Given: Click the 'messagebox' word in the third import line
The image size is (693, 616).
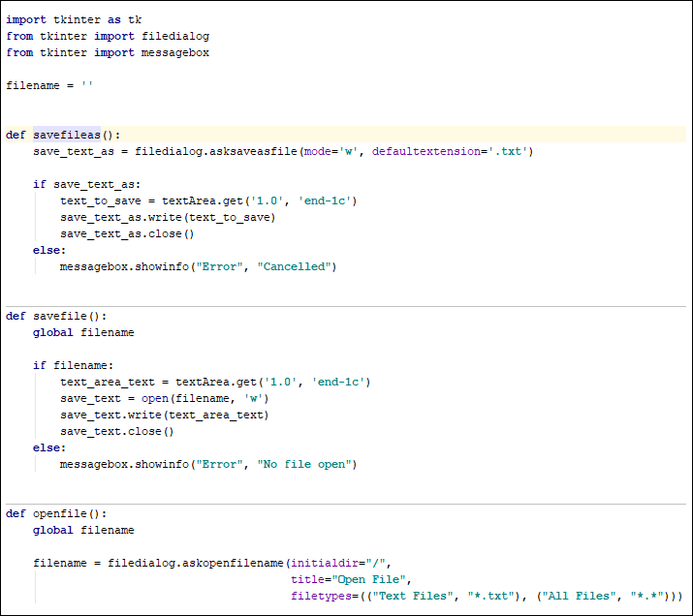Looking at the screenshot, I should (x=175, y=52).
